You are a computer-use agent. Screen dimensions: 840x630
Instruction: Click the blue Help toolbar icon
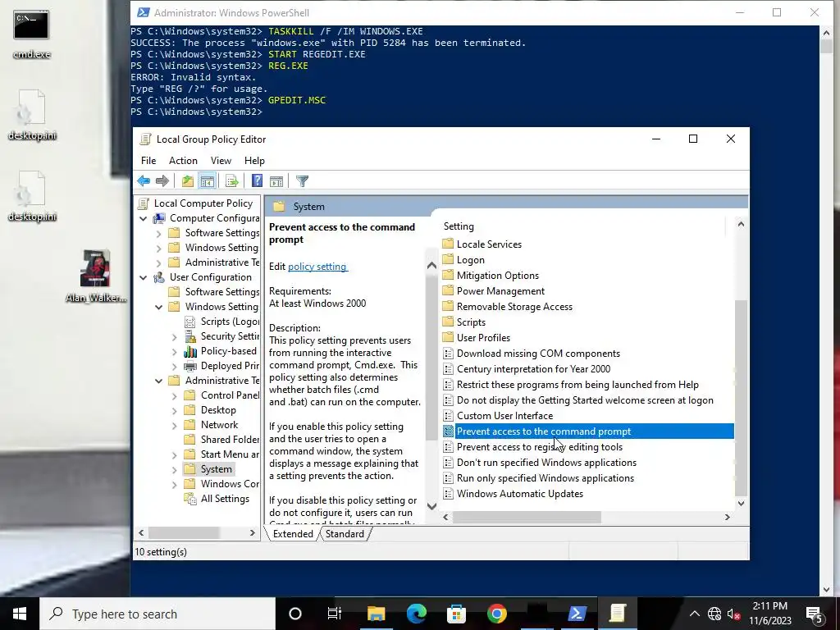[257, 181]
